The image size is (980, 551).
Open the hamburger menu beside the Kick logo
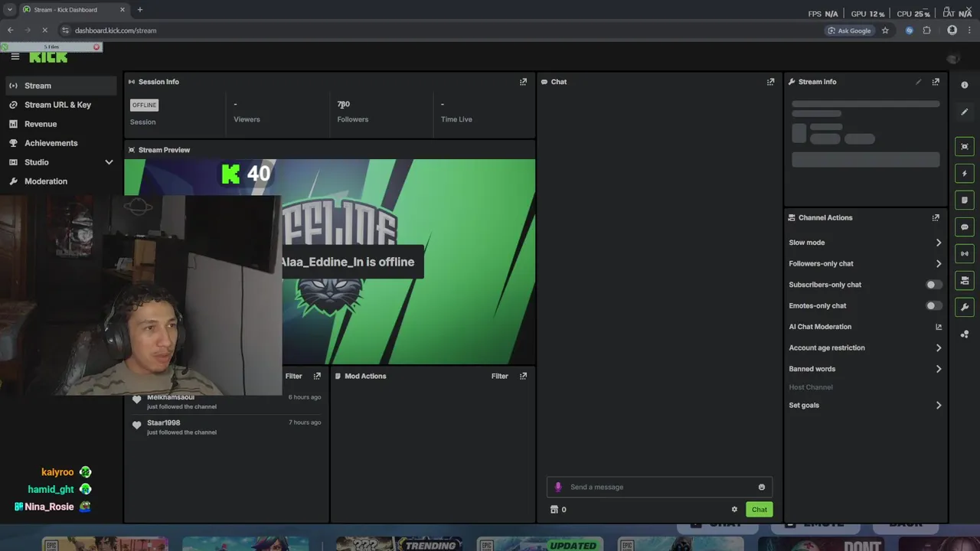(15, 57)
